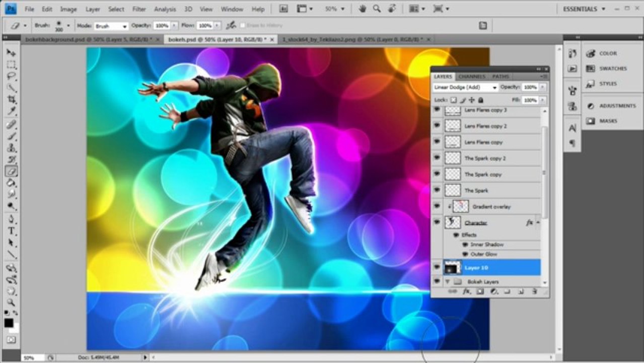Screen dimensions: 644x363
Task: Add a layer mask from panel footer
Action: [x=480, y=292]
